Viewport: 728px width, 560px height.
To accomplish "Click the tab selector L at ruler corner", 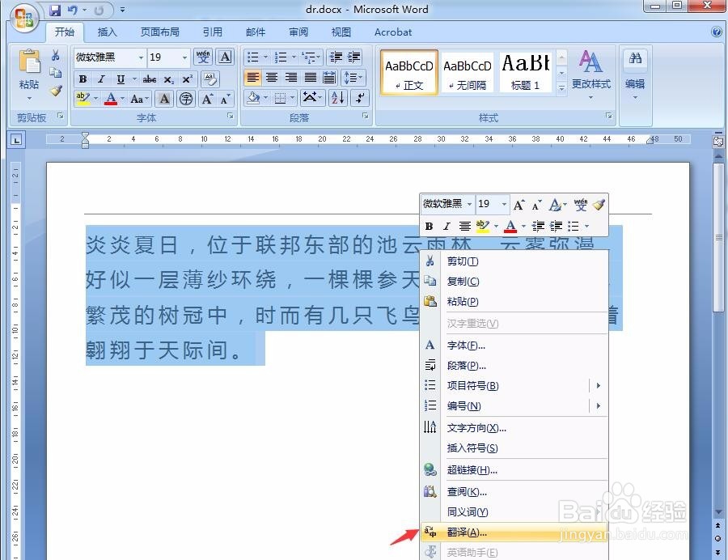I will [17, 139].
